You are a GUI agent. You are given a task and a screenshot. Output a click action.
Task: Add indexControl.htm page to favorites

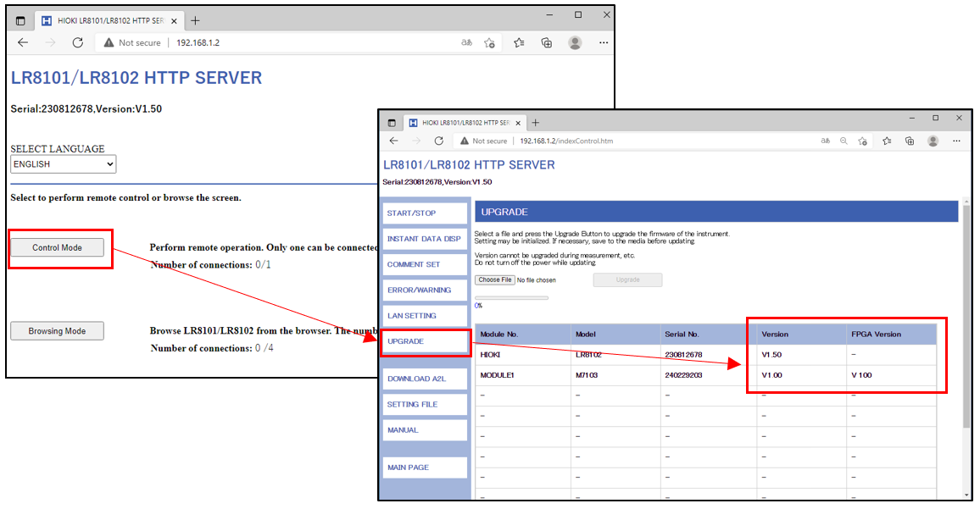862,141
